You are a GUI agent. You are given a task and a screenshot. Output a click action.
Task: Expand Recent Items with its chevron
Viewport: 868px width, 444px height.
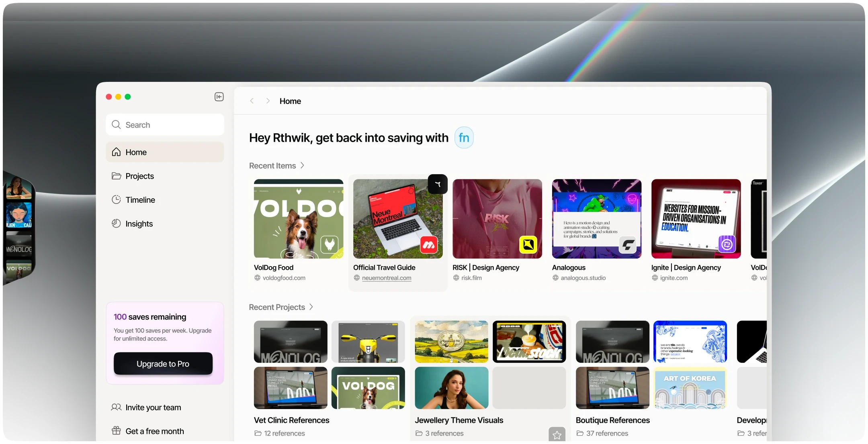pyautogui.click(x=303, y=165)
